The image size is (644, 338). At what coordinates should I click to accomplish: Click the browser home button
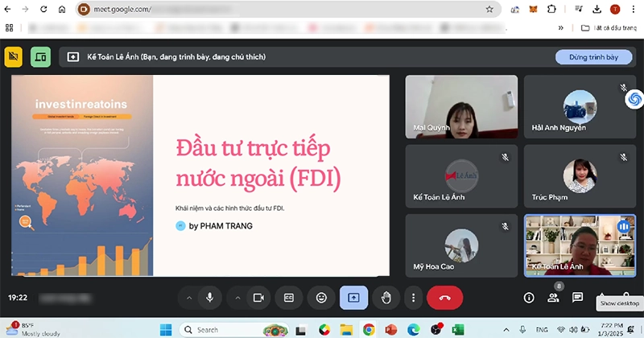tap(63, 10)
